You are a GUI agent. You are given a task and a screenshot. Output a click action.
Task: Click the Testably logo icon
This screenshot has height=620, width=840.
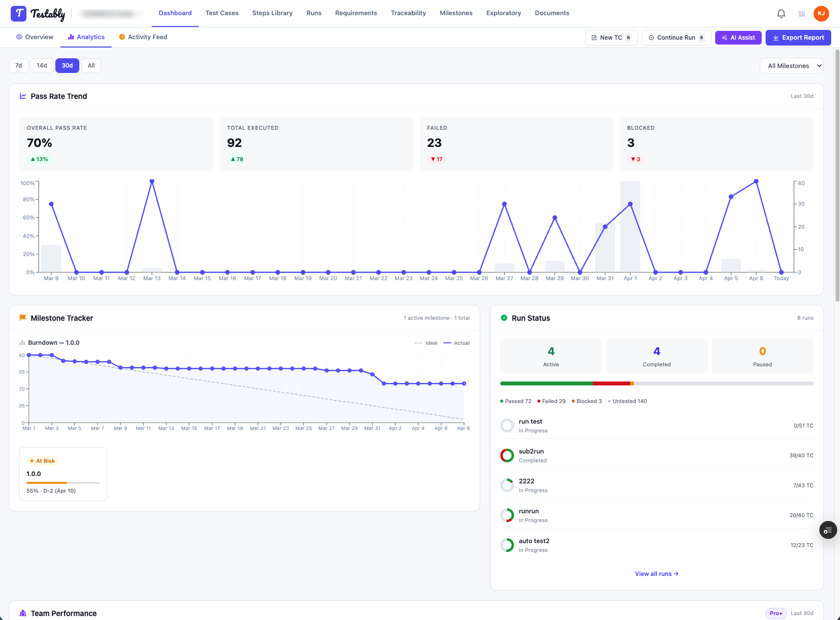tap(19, 14)
